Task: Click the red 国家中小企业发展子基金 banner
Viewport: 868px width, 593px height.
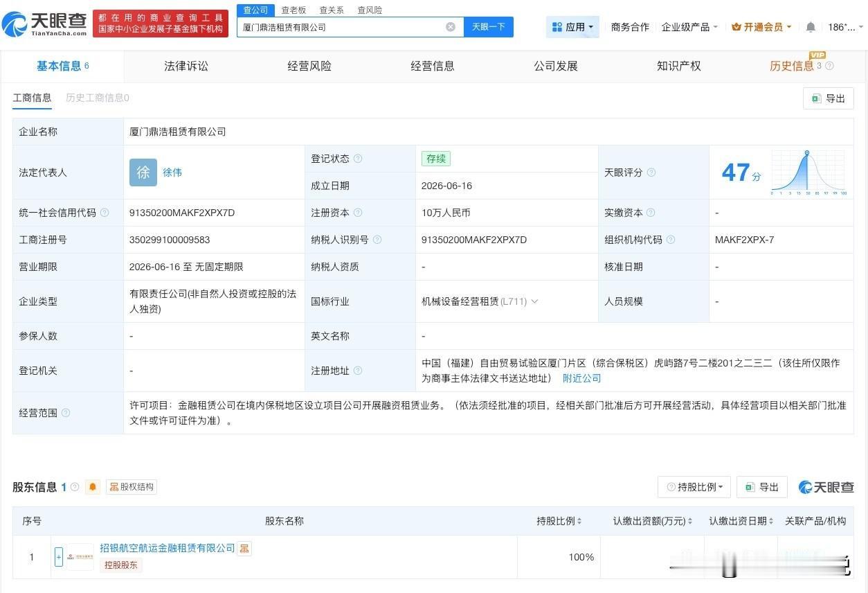Action: tap(161, 24)
